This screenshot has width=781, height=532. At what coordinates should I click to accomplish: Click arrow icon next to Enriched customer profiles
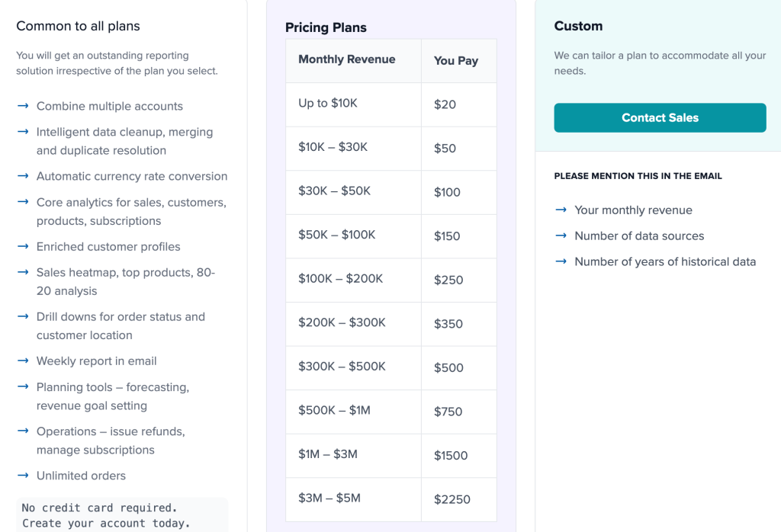(23, 246)
